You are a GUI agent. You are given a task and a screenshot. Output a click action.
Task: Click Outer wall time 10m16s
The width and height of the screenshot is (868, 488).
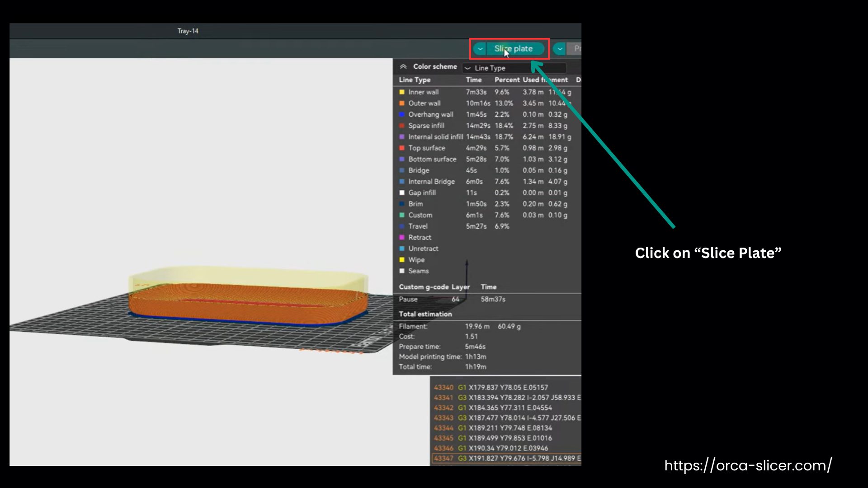(x=478, y=103)
